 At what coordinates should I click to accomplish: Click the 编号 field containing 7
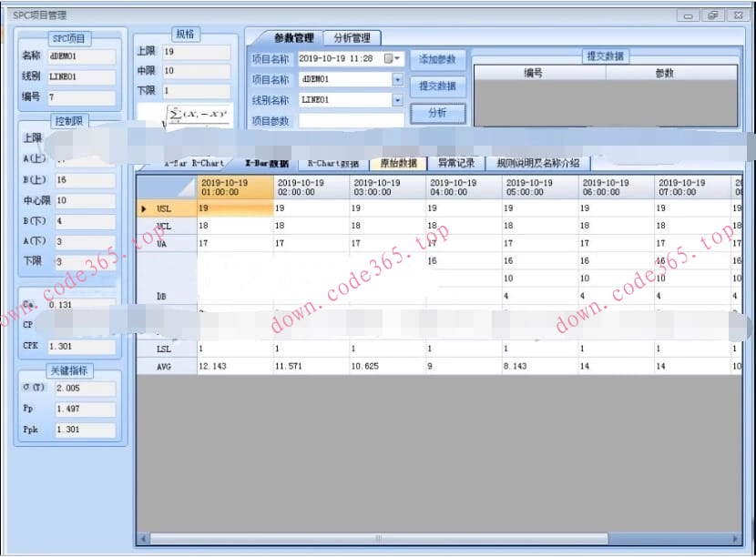82,97
